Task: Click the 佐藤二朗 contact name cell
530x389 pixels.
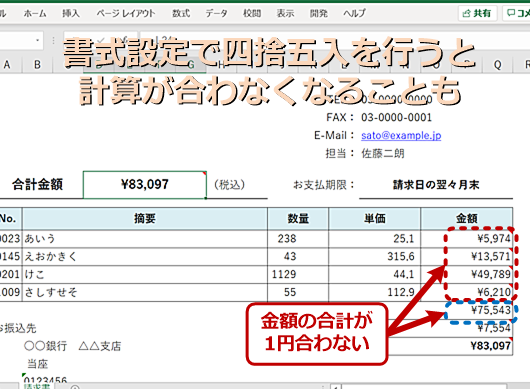Action: (383, 153)
